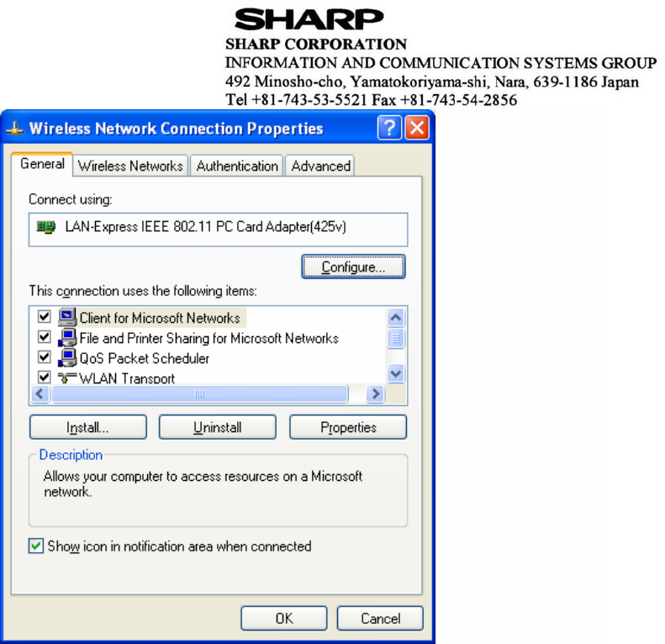Uncheck File and Printer Sharing checkbox
This screenshot has height=644, width=665.
click(44, 337)
